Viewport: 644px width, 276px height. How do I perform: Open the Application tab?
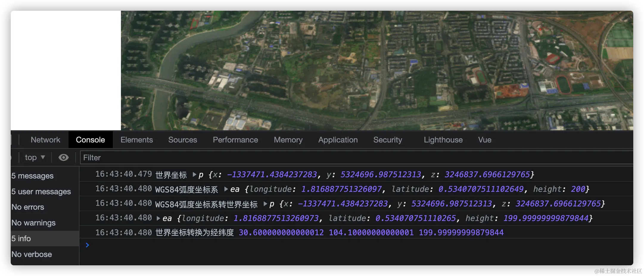[338, 140]
